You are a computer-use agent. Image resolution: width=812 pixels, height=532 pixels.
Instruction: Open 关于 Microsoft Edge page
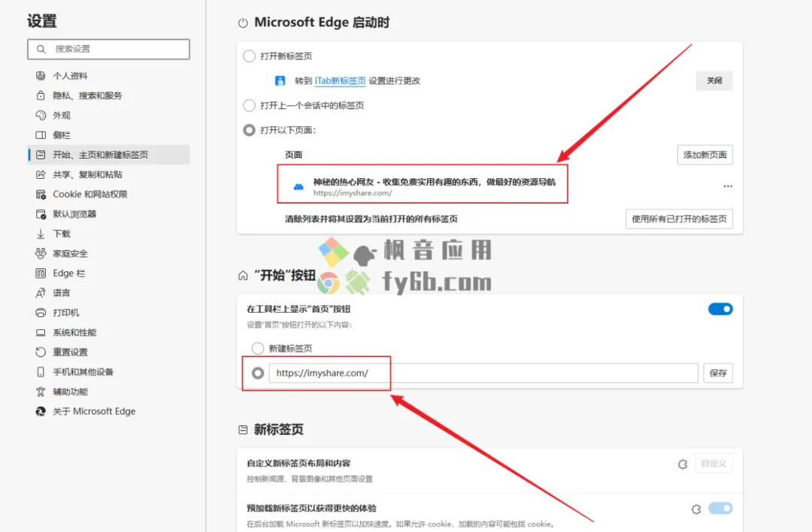pyautogui.click(x=109, y=412)
